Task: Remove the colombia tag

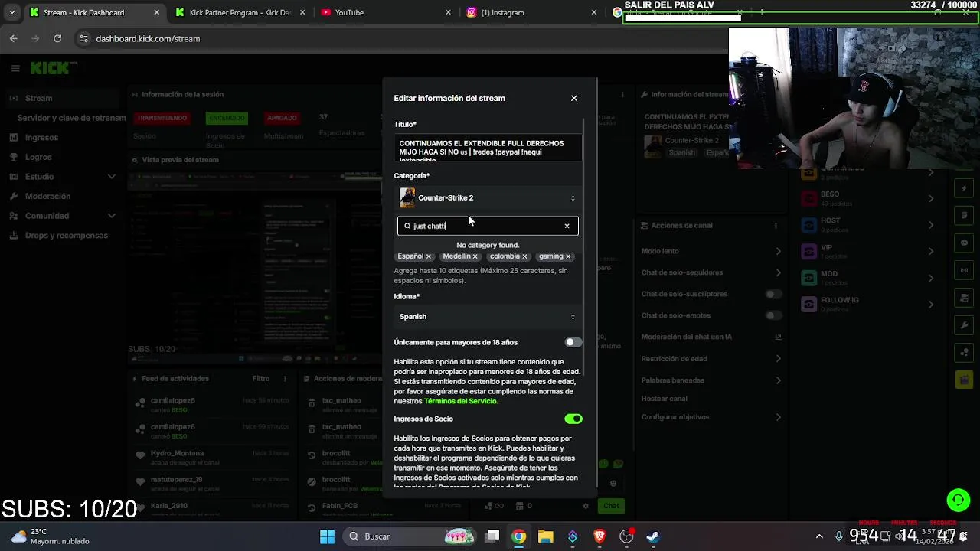Action: (524, 256)
